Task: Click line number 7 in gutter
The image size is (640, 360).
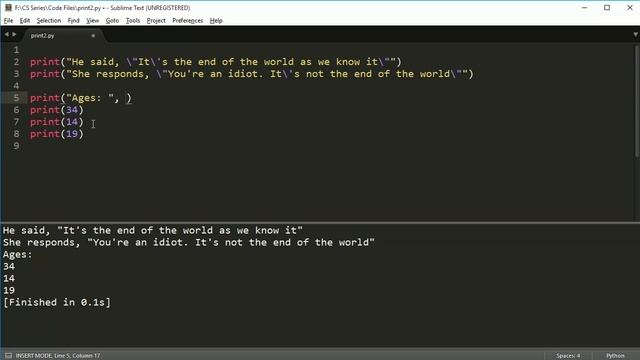Action: [x=16, y=122]
